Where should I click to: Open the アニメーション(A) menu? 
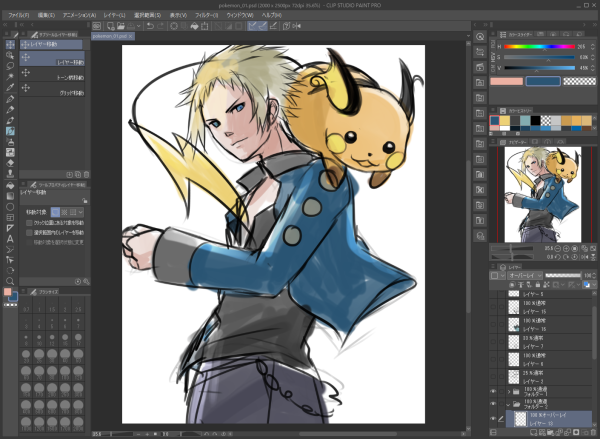tap(79, 15)
